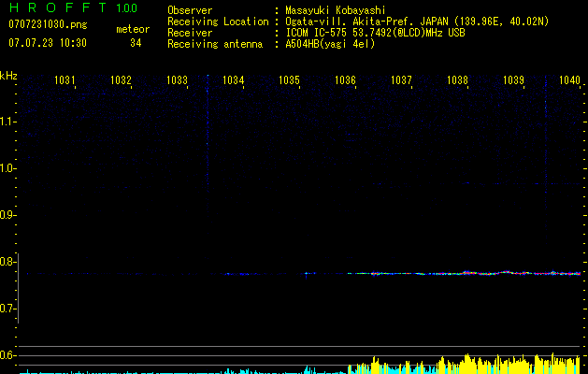
Task: Click the 'Receiver' field label
Action: tap(190, 33)
